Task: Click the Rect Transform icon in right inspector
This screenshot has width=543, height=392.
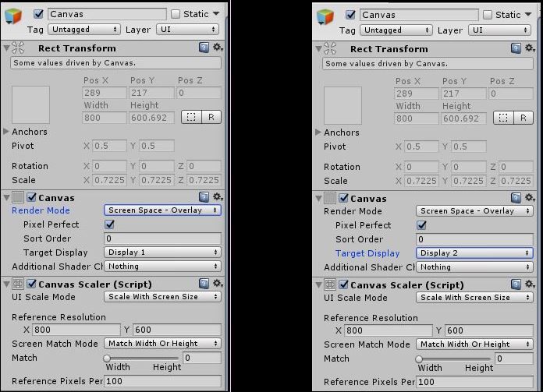Action: tap(330, 49)
